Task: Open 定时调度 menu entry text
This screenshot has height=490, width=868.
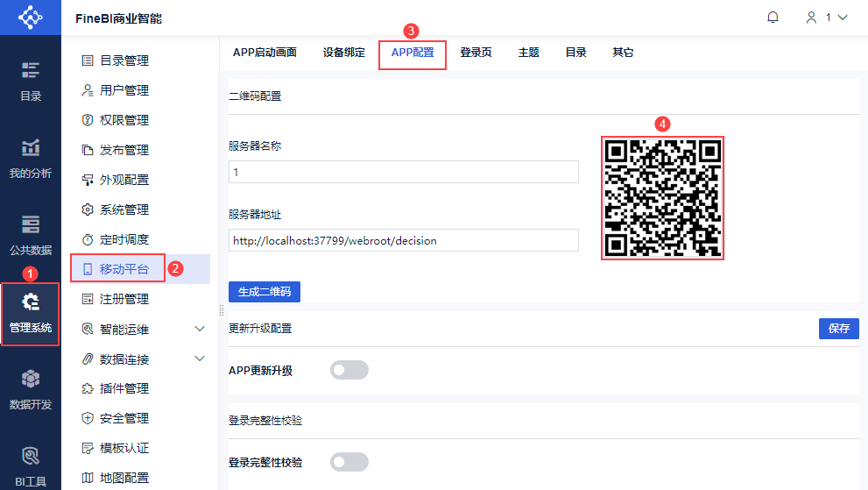Action: point(124,239)
